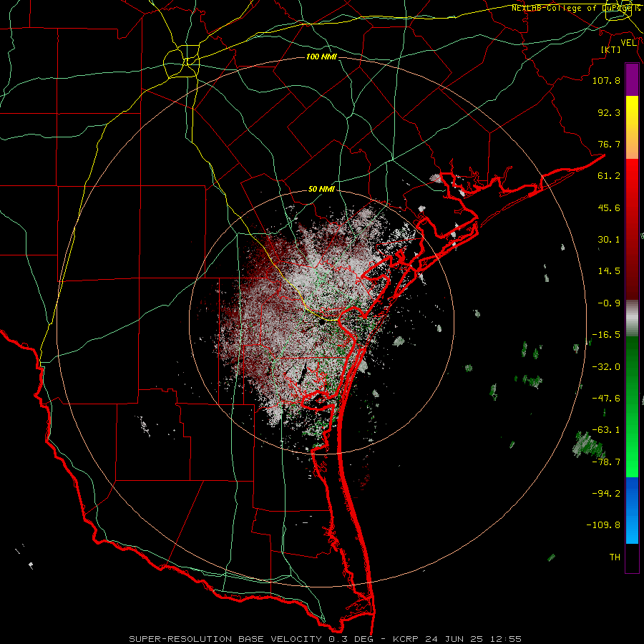
Task: Click the 14.5 velocity scale value
Action: pyautogui.click(x=609, y=271)
